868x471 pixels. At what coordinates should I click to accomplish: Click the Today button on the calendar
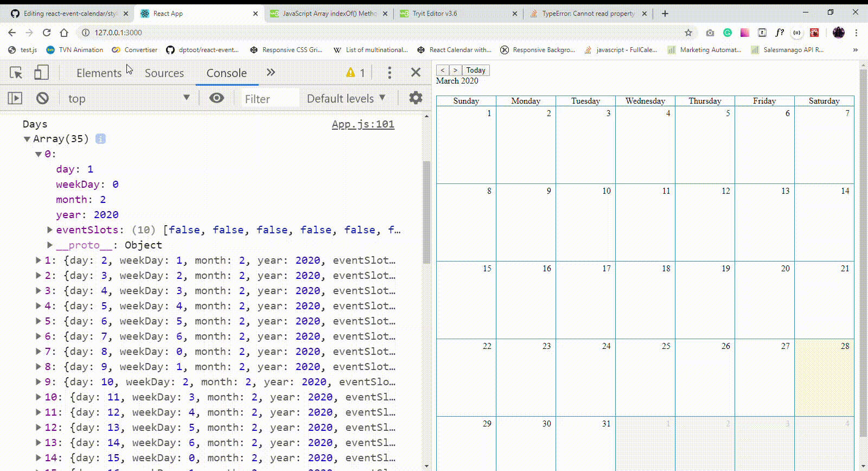click(x=476, y=70)
